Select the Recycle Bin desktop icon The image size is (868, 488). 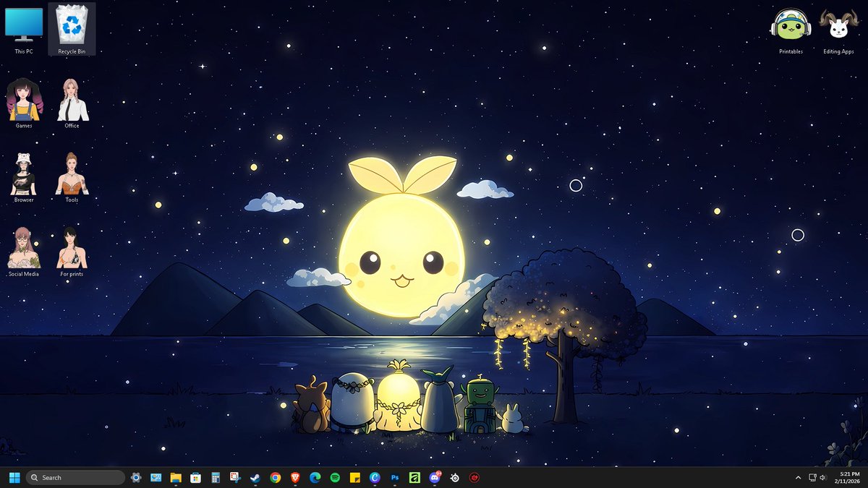pos(72,30)
